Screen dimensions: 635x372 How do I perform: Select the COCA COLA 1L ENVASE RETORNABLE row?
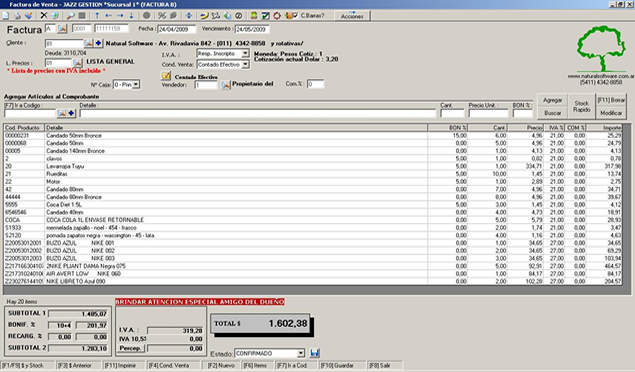313,220
